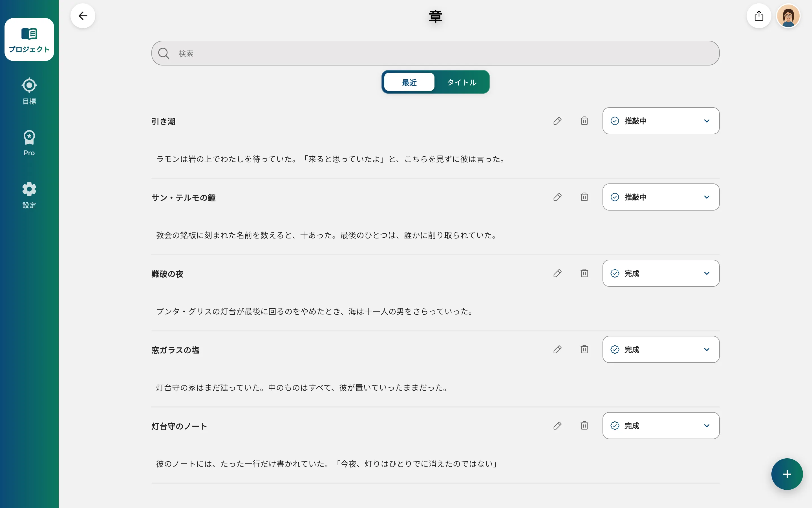812x508 pixels.
Task: Open status dropdown for 難破の夜
Action: point(661,273)
